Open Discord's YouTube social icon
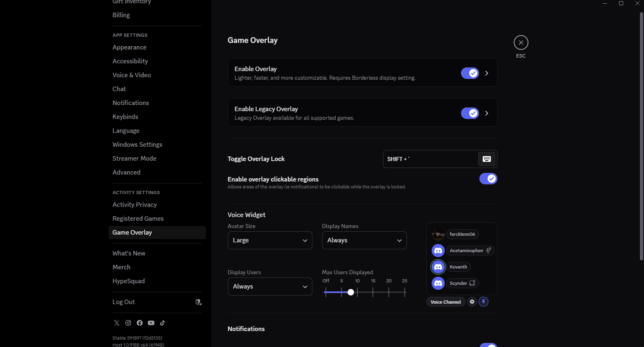Screen dimensions: 644x347 151,323
